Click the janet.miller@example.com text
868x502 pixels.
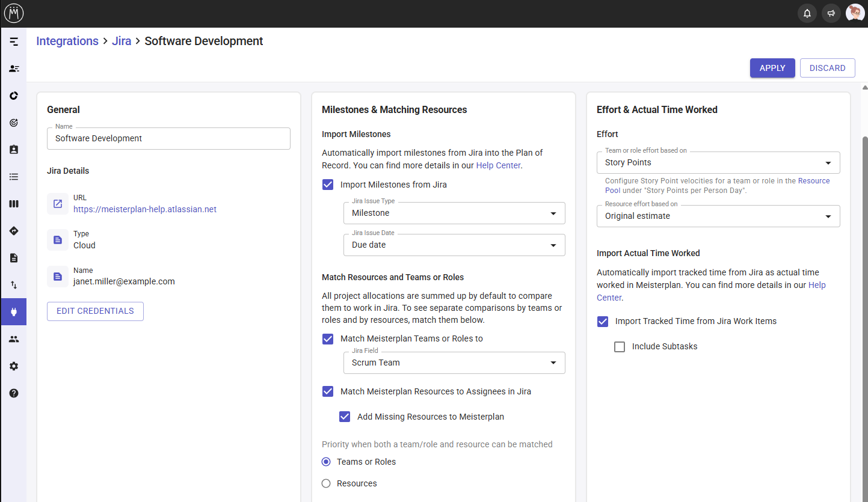[x=124, y=281]
